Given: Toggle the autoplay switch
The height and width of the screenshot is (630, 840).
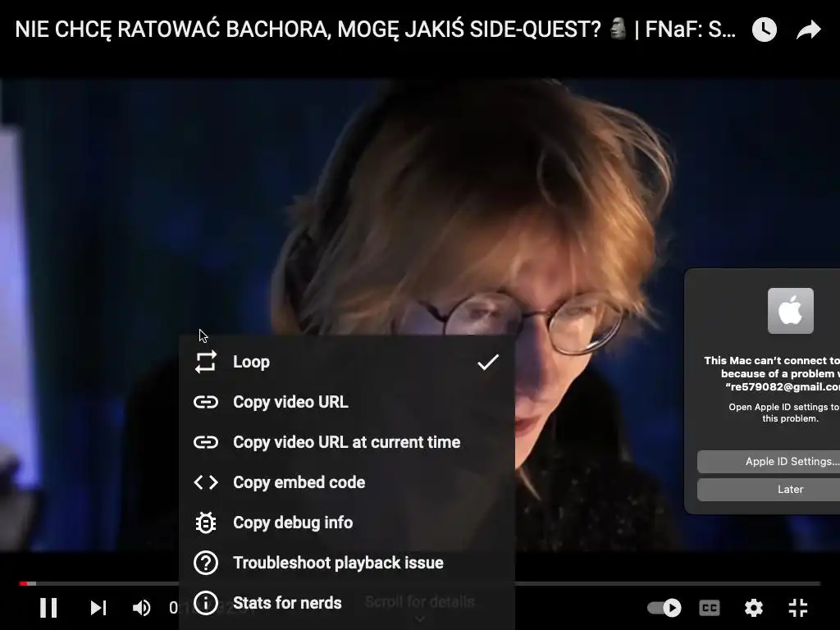Looking at the screenshot, I should pyautogui.click(x=664, y=608).
